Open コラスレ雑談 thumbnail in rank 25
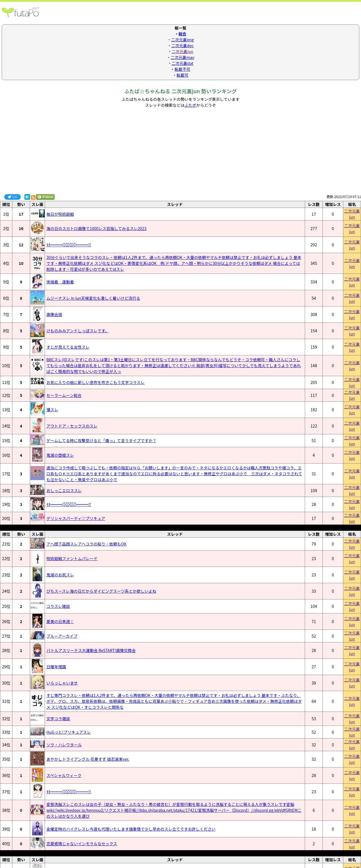The width and height of the screenshot is (361, 868). click(x=37, y=606)
